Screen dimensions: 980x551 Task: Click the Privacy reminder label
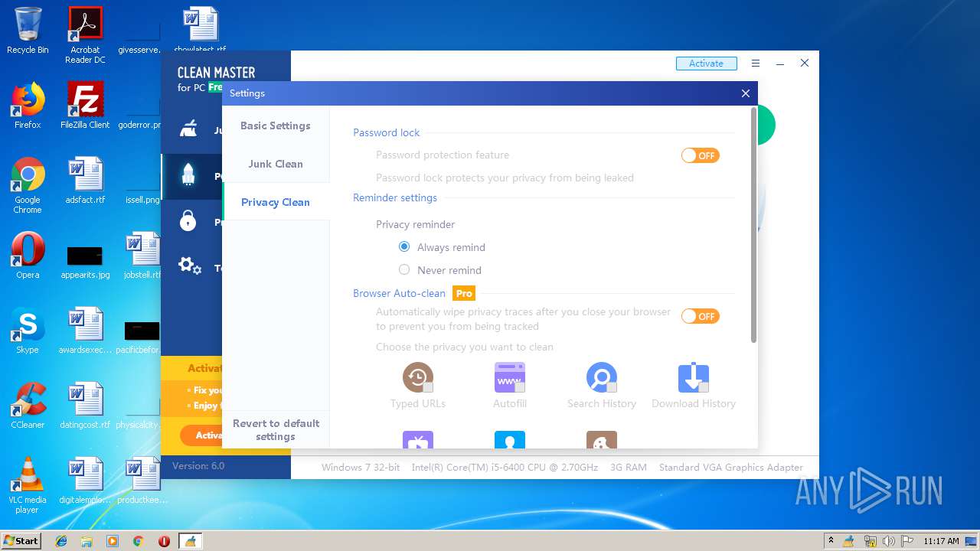click(x=416, y=224)
